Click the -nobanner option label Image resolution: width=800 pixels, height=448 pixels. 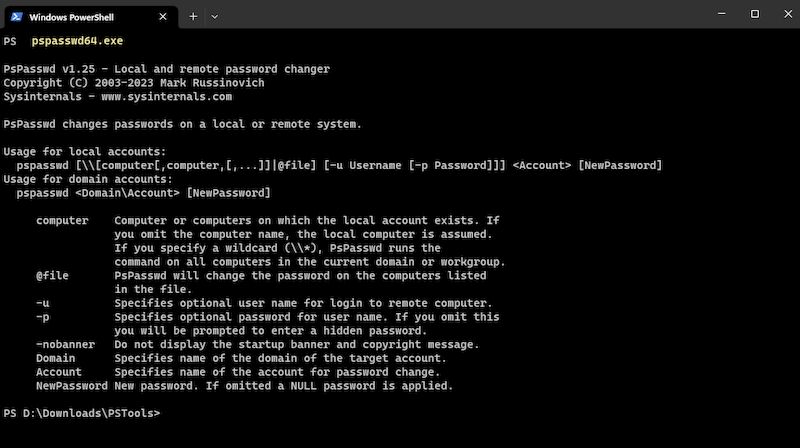pyautogui.click(x=66, y=344)
